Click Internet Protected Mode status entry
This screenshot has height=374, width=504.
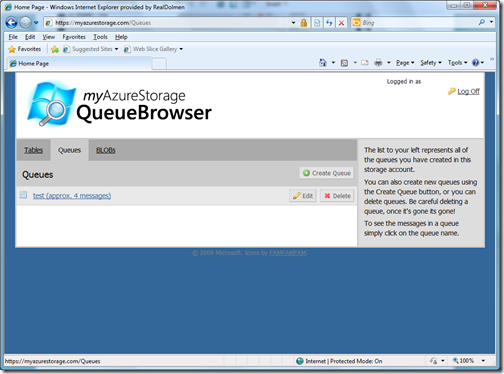click(339, 361)
